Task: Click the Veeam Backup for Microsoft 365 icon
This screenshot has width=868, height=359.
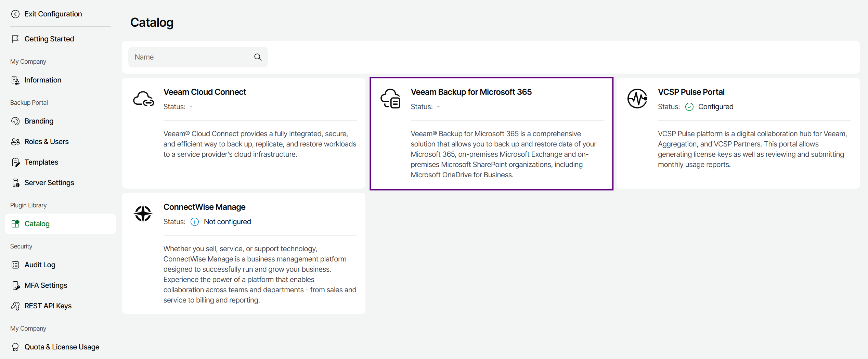Action: [390, 99]
